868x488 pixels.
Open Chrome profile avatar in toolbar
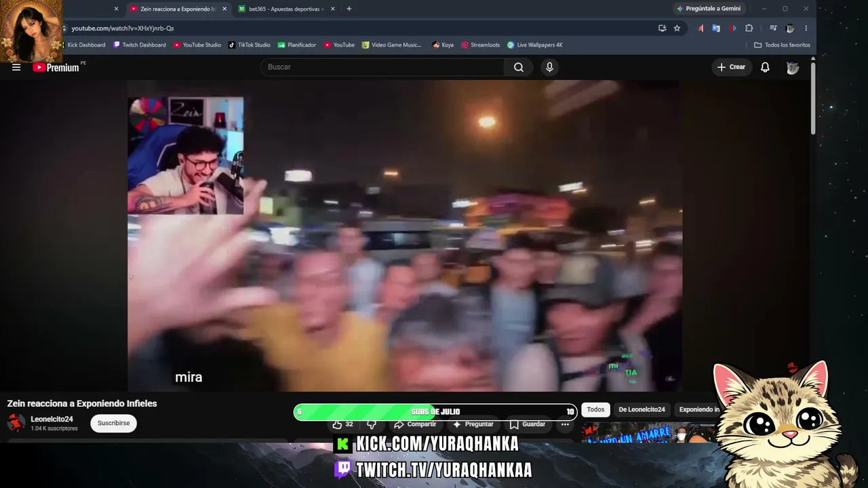coord(790,28)
